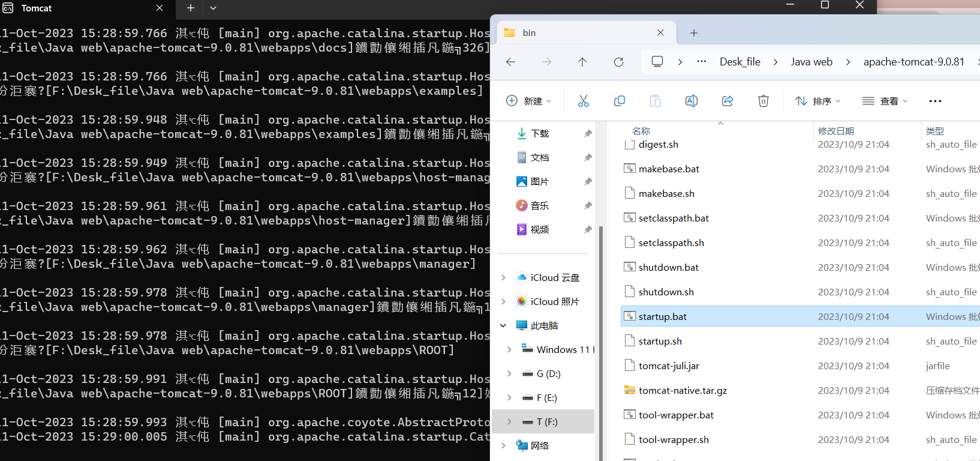The width and height of the screenshot is (980, 461).
Task: Click the navigation pane vertical scrollbar
Action: pyautogui.click(x=601, y=342)
